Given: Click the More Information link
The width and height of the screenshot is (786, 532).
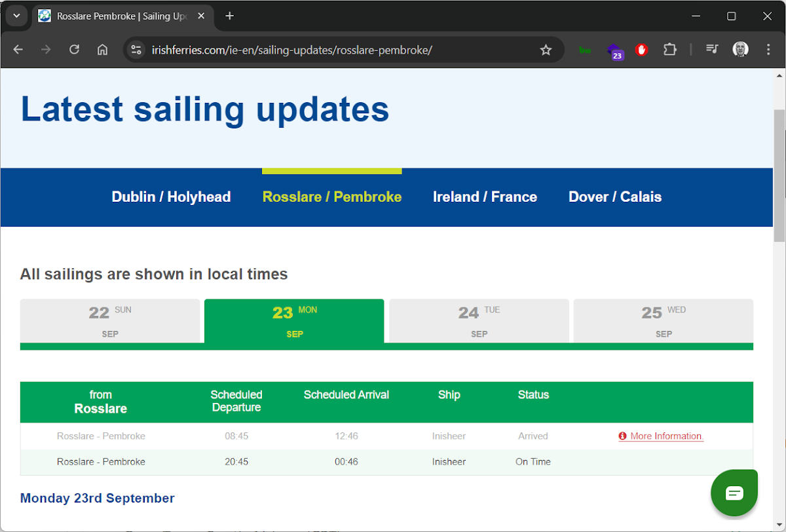Looking at the screenshot, I should pos(665,436).
